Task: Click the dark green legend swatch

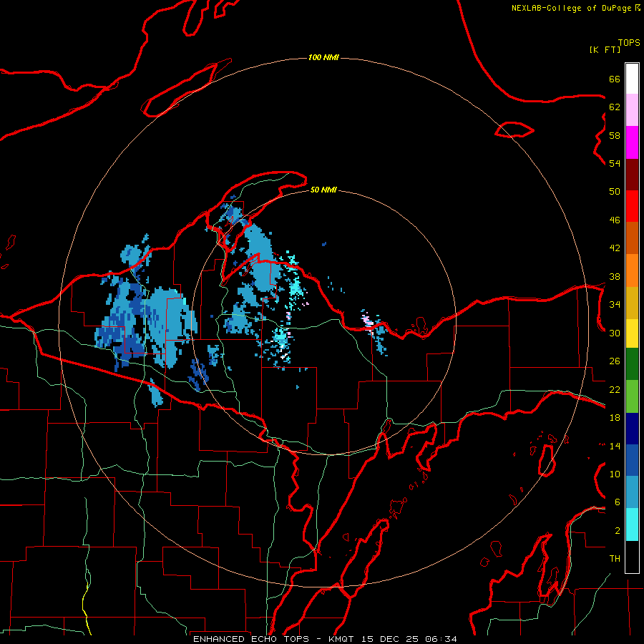Action: 632,364
